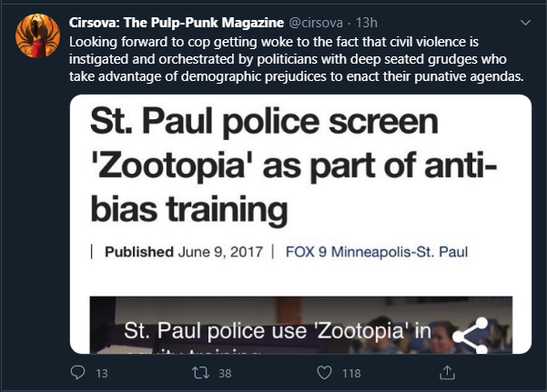Expand the tweet options chevron menu
The width and height of the screenshot is (547, 392).
click(x=525, y=23)
